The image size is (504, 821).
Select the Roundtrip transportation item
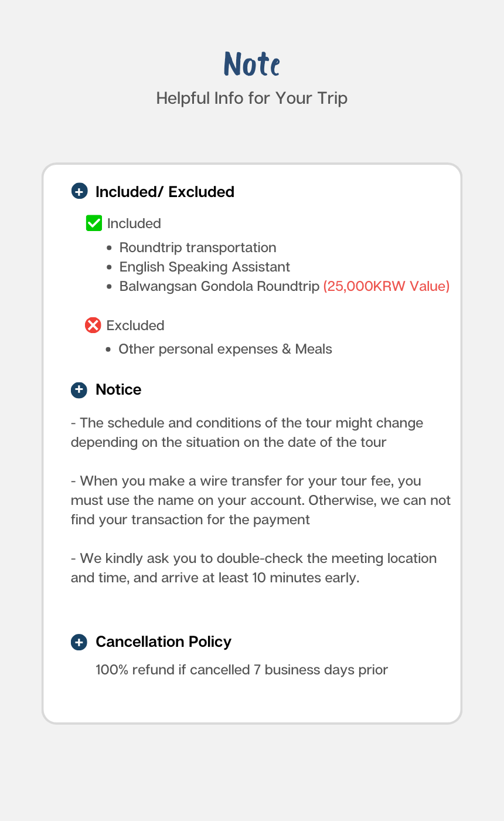[197, 247]
